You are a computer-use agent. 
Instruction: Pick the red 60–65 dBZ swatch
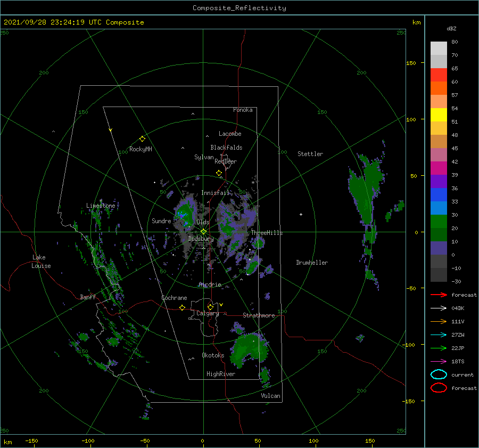pos(439,75)
